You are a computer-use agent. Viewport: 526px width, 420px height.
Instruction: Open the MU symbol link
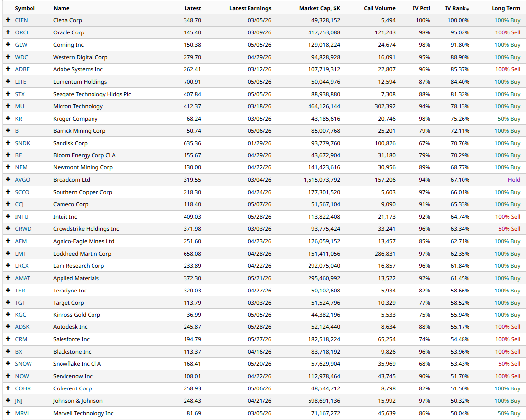[20, 106]
